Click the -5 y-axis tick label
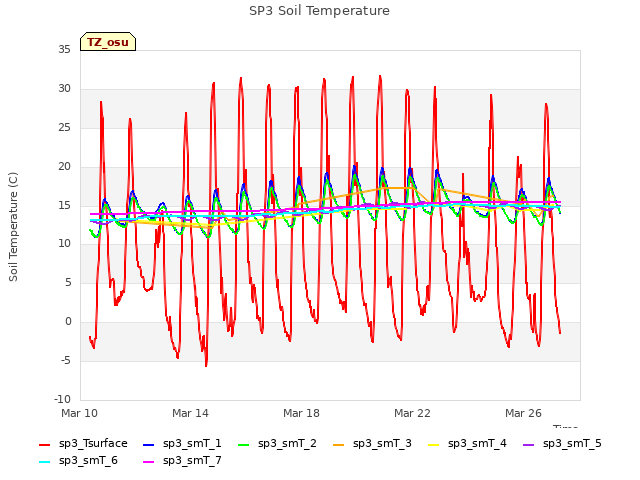 (66, 361)
